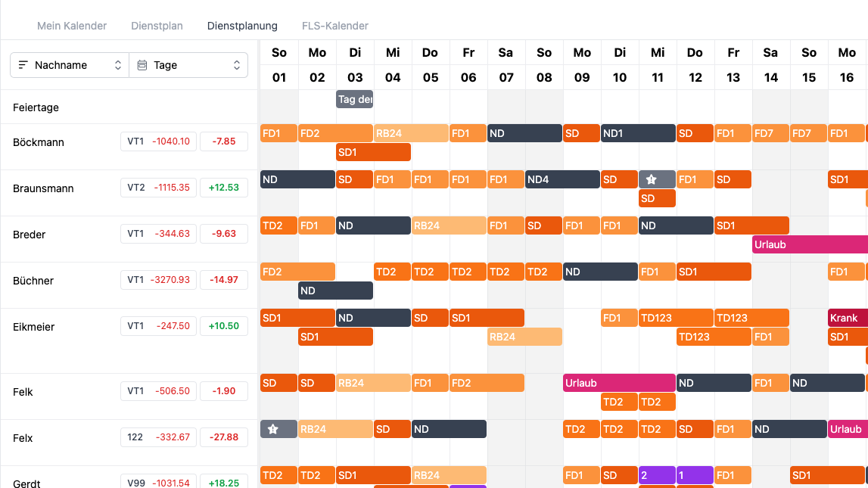The image size is (868, 488).
Task: Click Büchner's red -14.97 badge
Action: pyautogui.click(x=223, y=280)
